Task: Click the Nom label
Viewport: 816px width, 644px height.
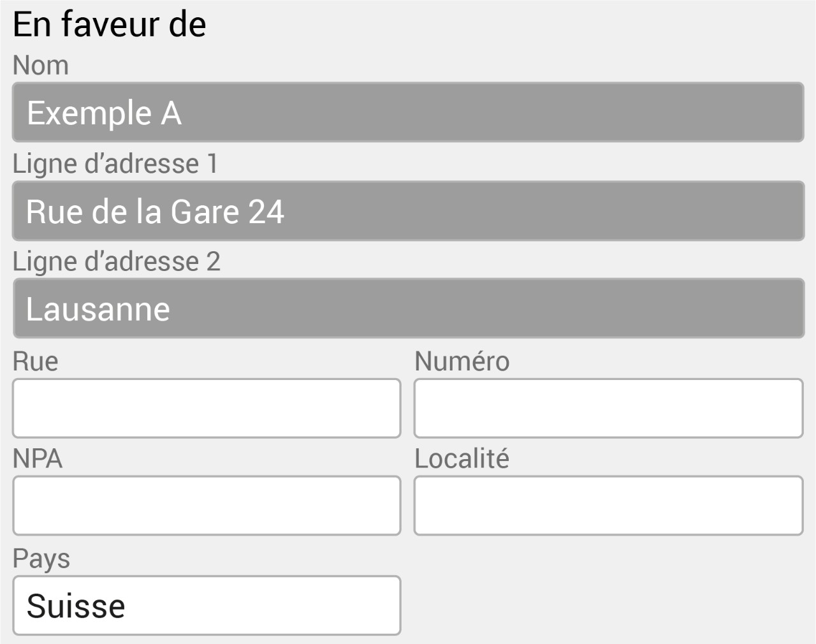Action: (x=41, y=66)
